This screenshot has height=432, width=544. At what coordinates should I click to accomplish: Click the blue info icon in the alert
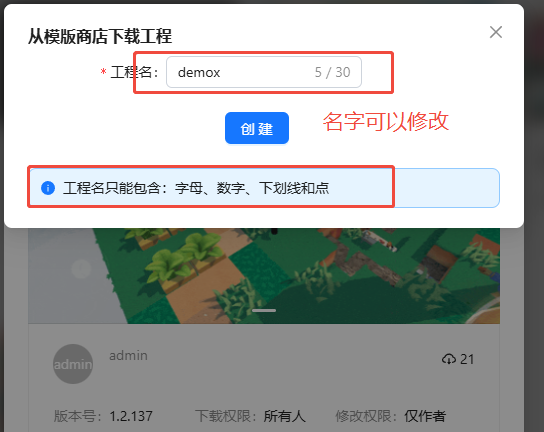click(x=48, y=188)
